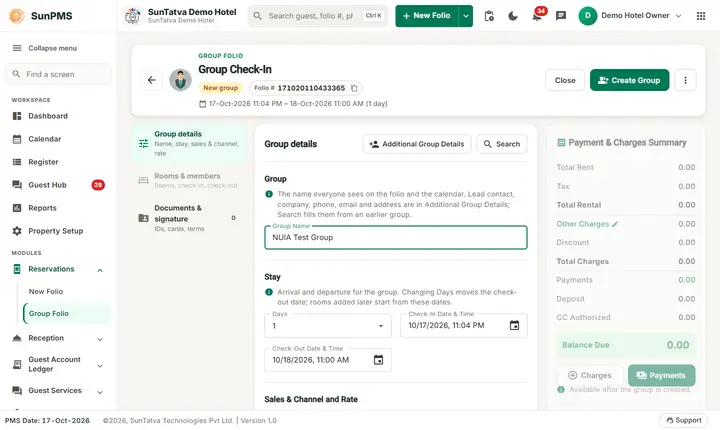This screenshot has height=430, width=720.
Task: Open the three-dot more options menu
Action: pyautogui.click(x=685, y=80)
